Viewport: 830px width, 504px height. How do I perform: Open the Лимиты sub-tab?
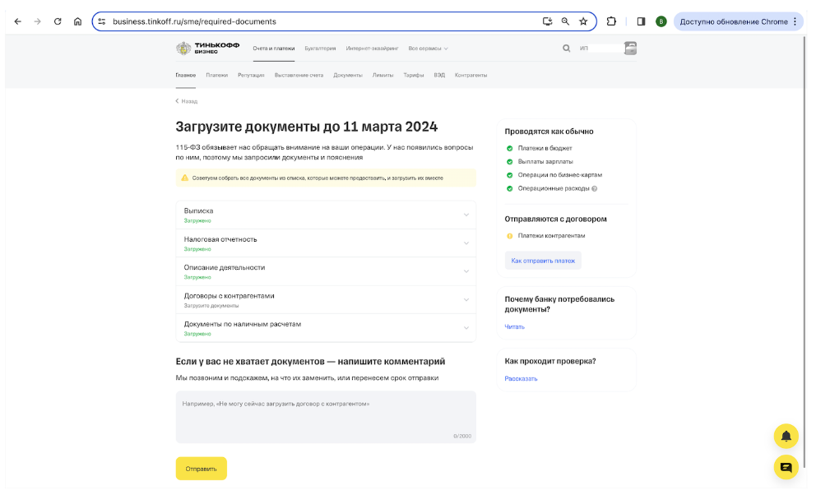click(x=383, y=75)
